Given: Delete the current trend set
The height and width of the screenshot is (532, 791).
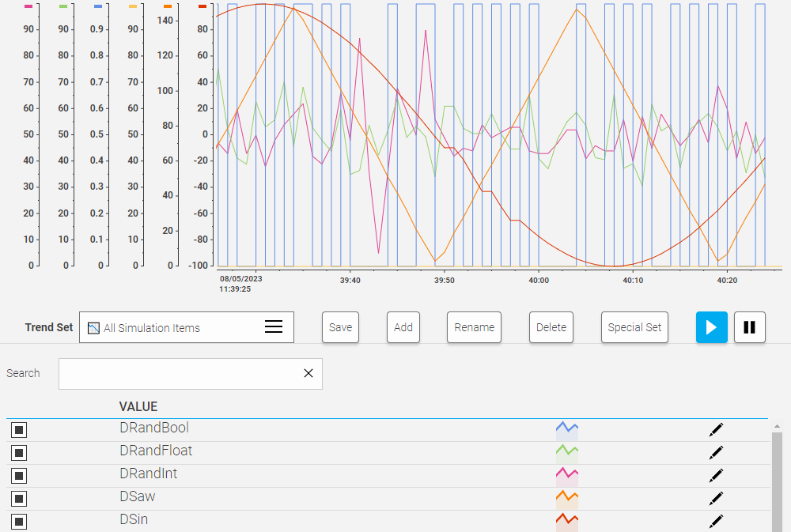Looking at the screenshot, I should coord(551,326).
